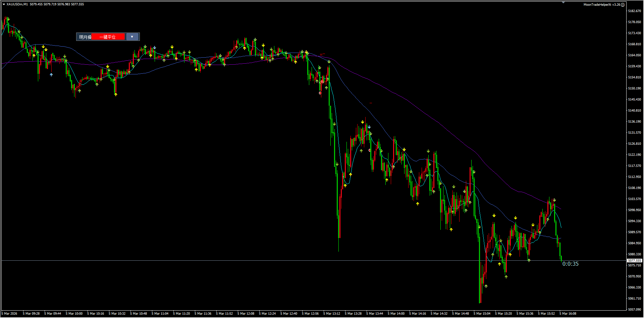Click the 5 Mar 13:28 time label
This screenshot has height=318, width=644.
point(353,314)
